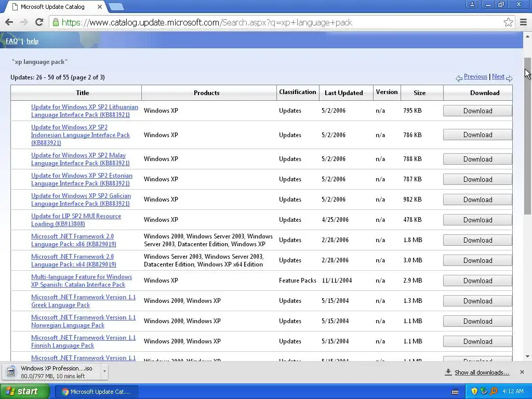
Task: Click the Previous page arrow icon
Action: tap(459, 78)
